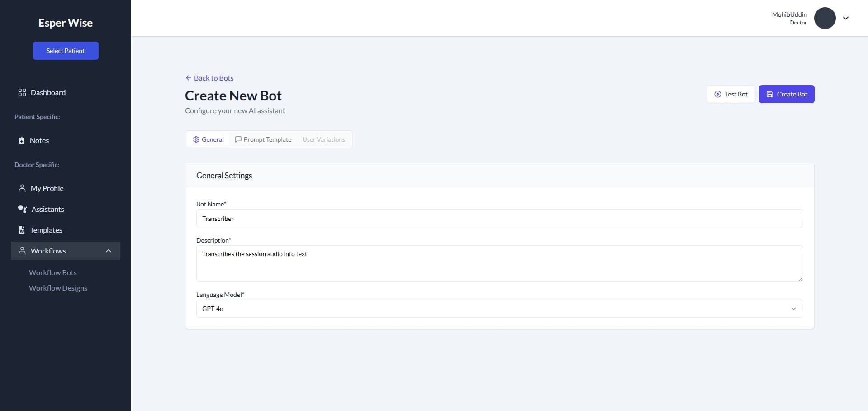Viewport: 868px width, 411px height.
Task: Click the Test Bot button
Action: point(730,94)
